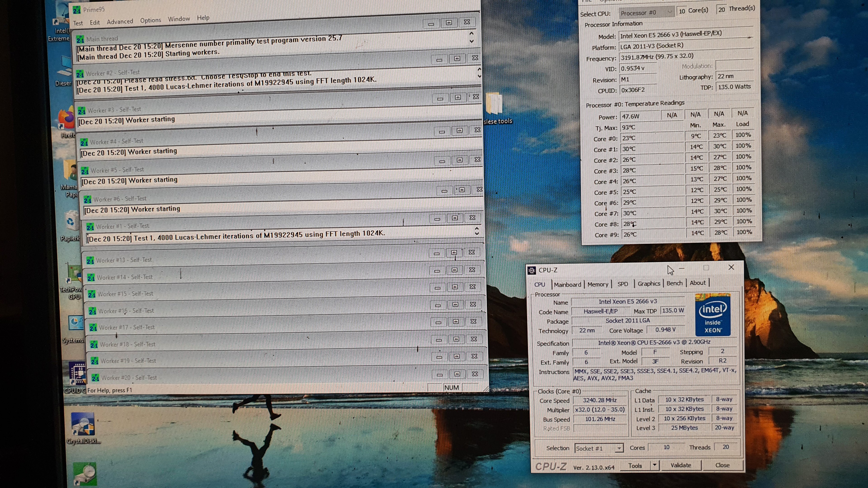Expand the Tools dropdown arrow in CPU-Z
The image size is (868, 488).
(x=654, y=465)
